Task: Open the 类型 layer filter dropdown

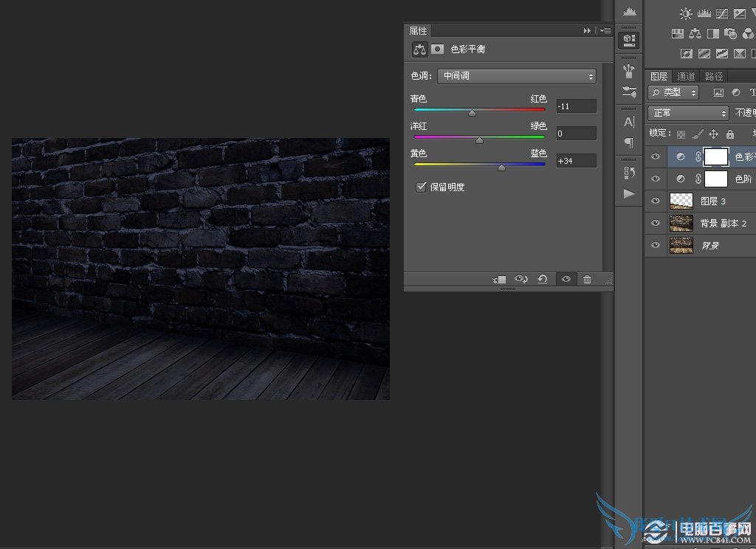Action: tap(673, 92)
